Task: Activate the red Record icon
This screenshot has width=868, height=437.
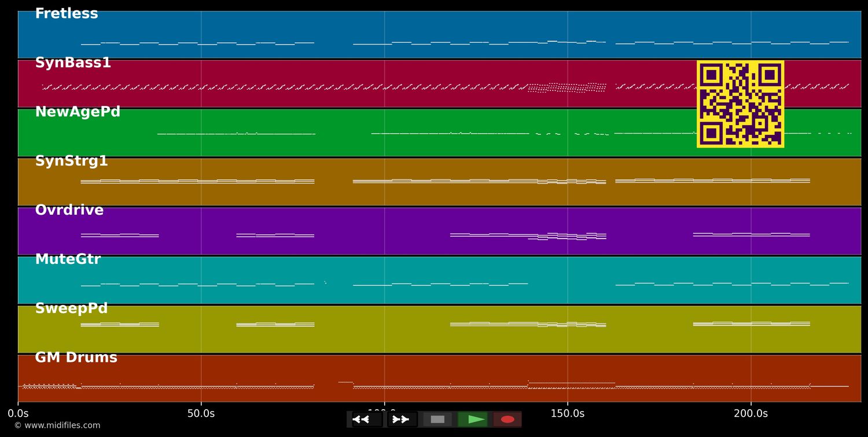Action: (507, 420)
